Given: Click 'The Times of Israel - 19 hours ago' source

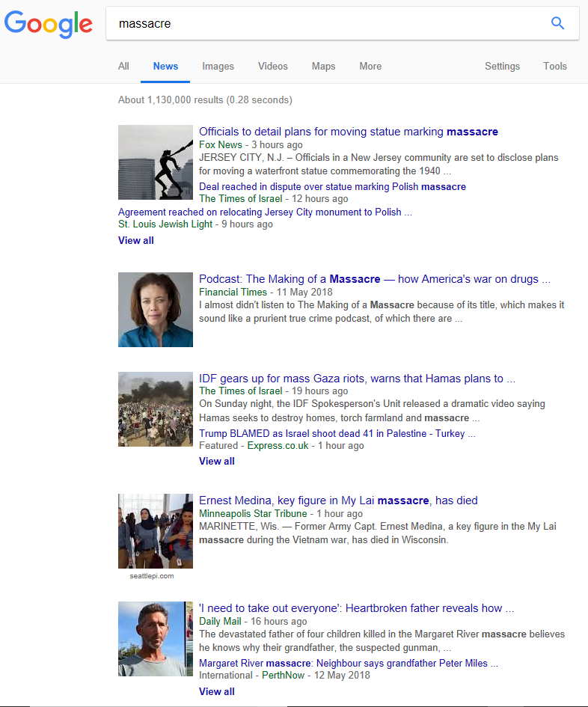Looking at the screenshot, I should pyautogui.click(x=274, y=391).
